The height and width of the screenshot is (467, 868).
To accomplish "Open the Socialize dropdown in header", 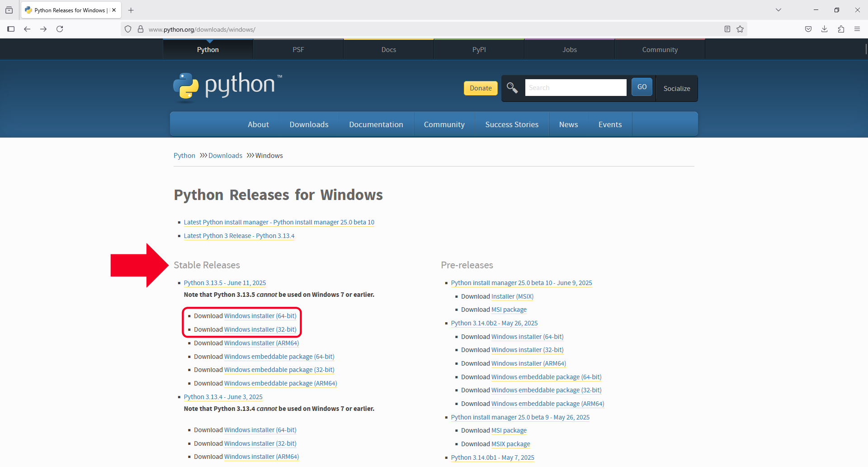I will coord(676,88).
